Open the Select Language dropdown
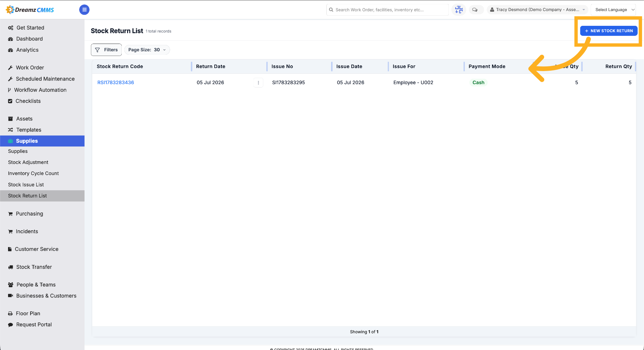644x350 pixels. point(613,10)
